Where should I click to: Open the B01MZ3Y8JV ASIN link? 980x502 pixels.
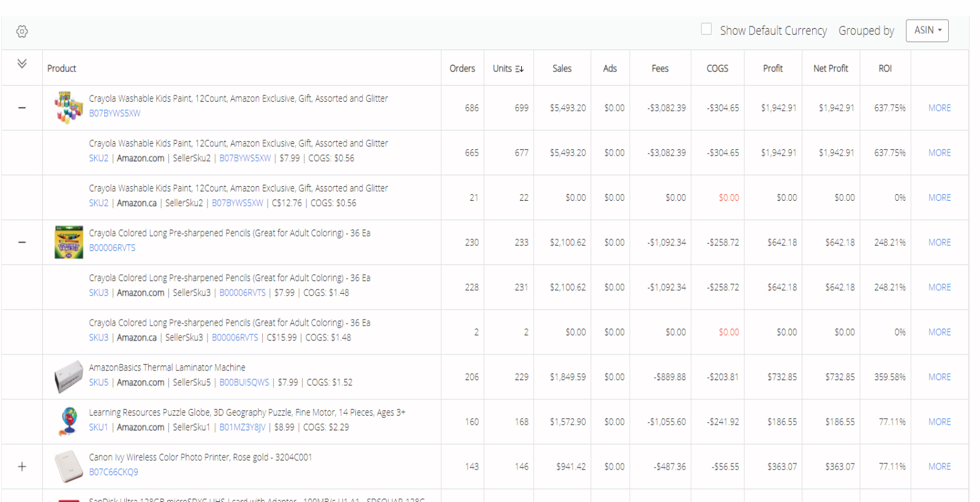click(x=243, y=427)
